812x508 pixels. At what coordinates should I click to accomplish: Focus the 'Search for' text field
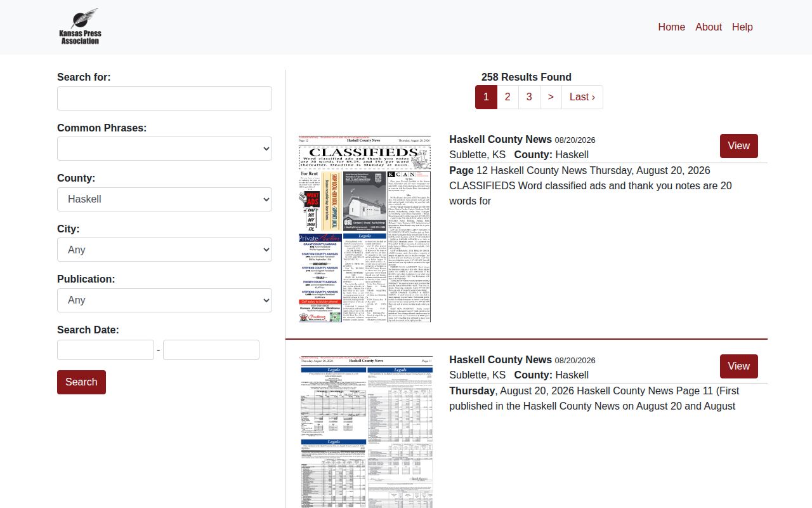(164, 98)
